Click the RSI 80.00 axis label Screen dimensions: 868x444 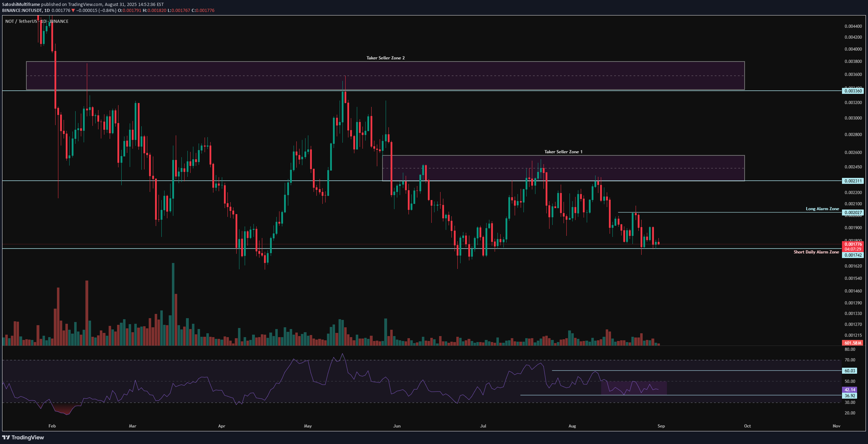coord(850,349)
